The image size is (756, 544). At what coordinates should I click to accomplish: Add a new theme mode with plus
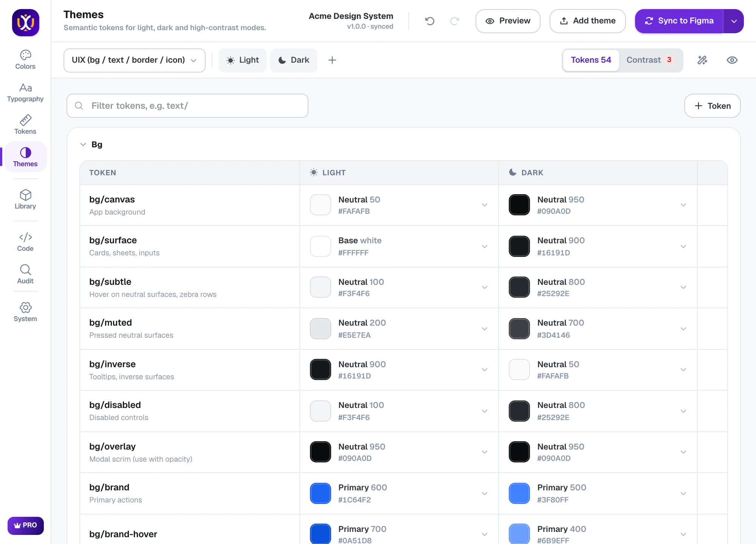click(x=332, y=60)
